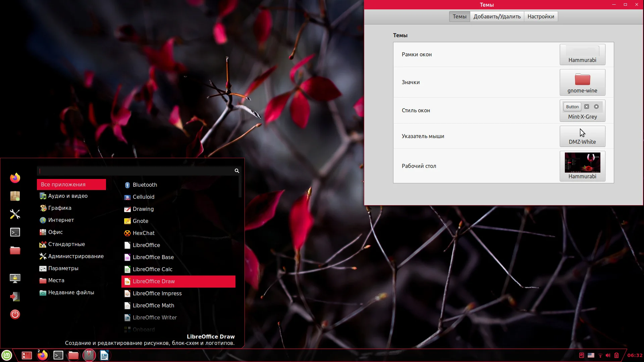Click the Linux Mint menu button
The height and width of the screenshot is (362, 644).
pos(7,355)
